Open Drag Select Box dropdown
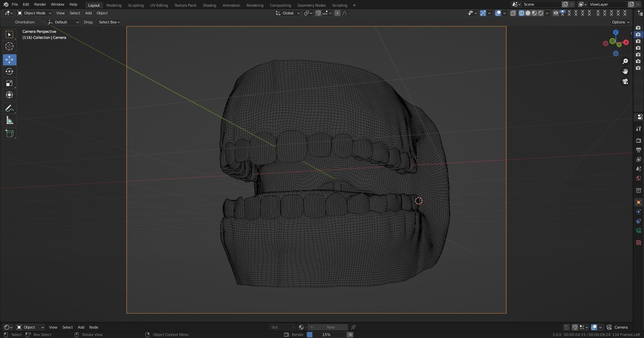This screenshot has width=644, height=338. (109, 22)
